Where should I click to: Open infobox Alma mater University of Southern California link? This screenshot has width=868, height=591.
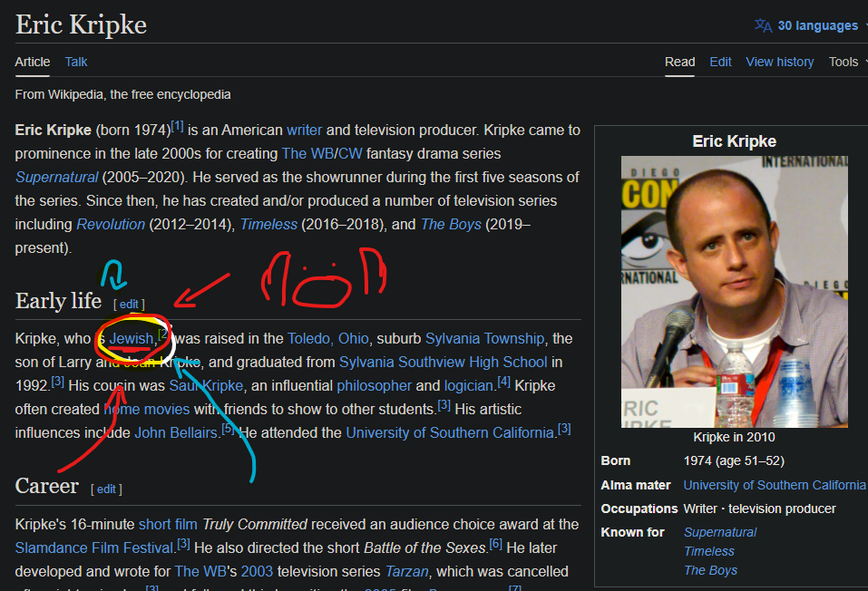[x=775, y=485]
